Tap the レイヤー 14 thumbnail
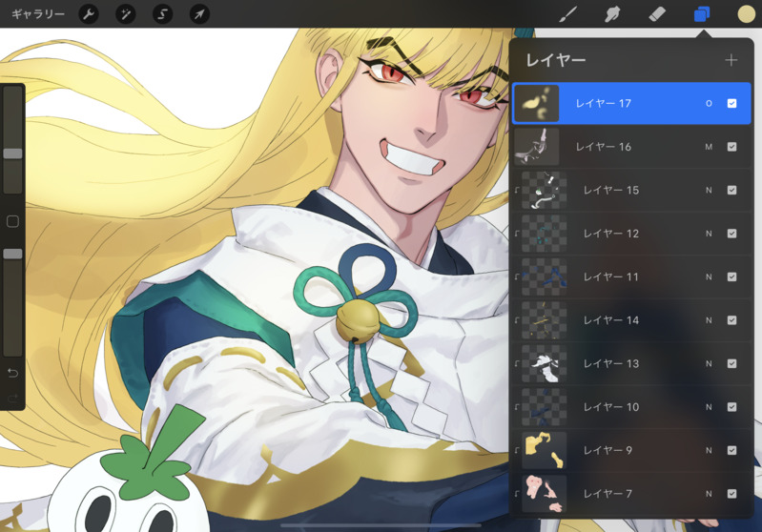 click(545, 320)
